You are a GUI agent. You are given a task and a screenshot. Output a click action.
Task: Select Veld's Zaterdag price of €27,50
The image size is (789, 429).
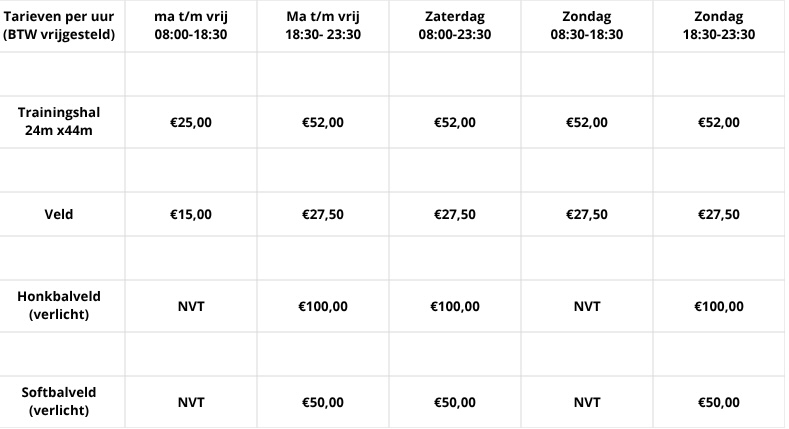(x=455, y=214)
